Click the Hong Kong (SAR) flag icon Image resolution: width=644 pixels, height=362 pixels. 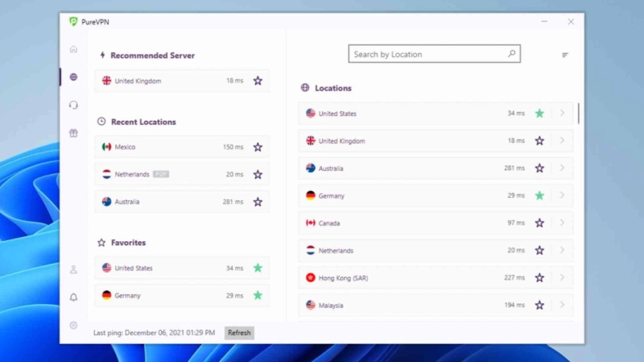click(311, 278)
